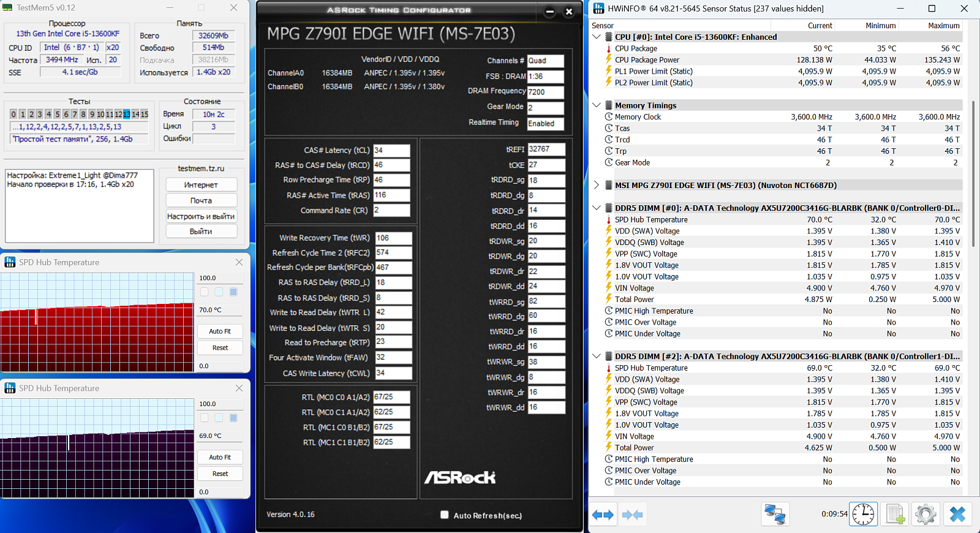Collapse the Memory Timings sensor group
This screenshot has width=980, height=533.
(x=597, y=105)
